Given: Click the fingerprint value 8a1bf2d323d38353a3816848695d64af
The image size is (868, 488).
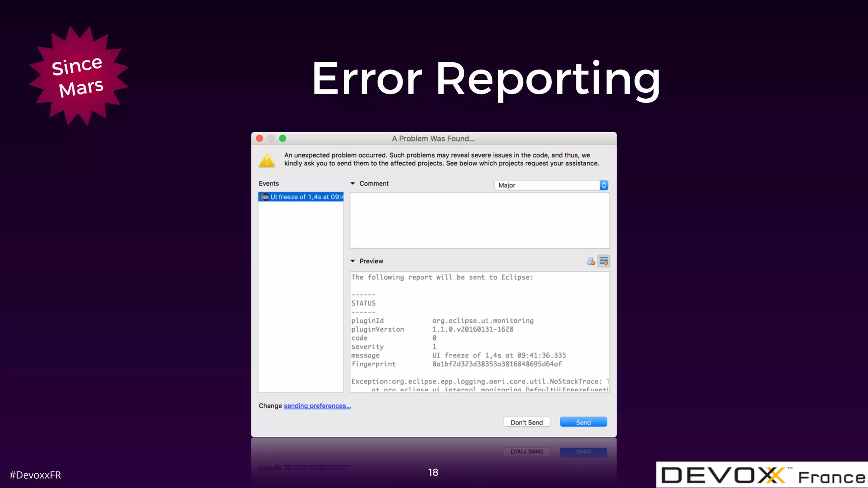Looking at the screenshot, I should (x=497, y=364).
